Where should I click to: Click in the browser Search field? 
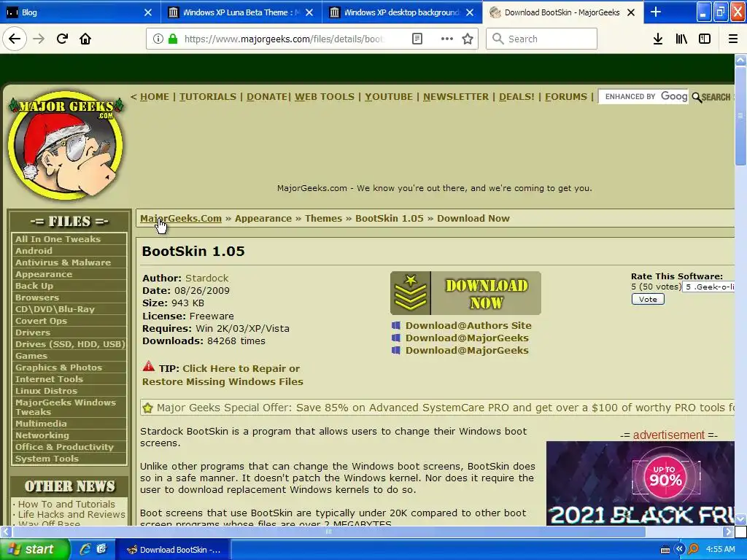[x=542, y=39]
